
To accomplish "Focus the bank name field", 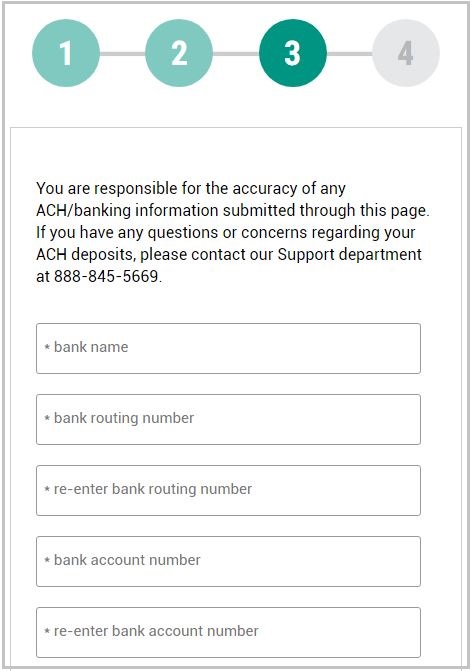I will click(x=228, y=348).
